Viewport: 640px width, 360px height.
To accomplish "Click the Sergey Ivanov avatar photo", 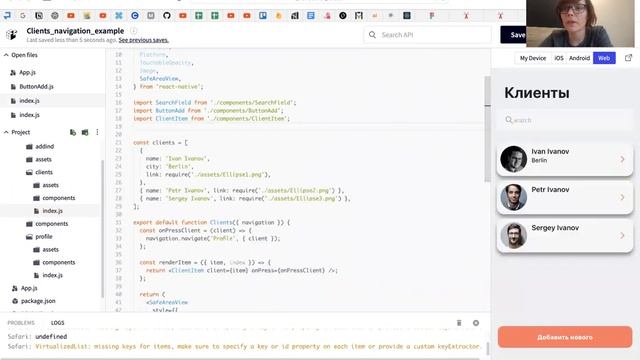I will 513,236.
